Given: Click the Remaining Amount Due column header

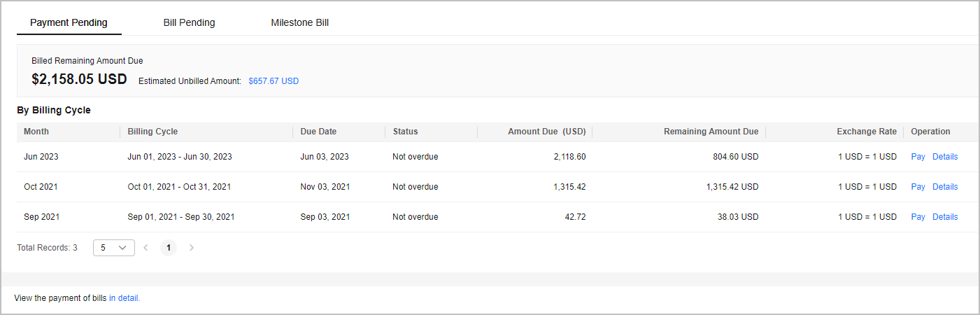Looking at the screenshot, I should 711,132.
